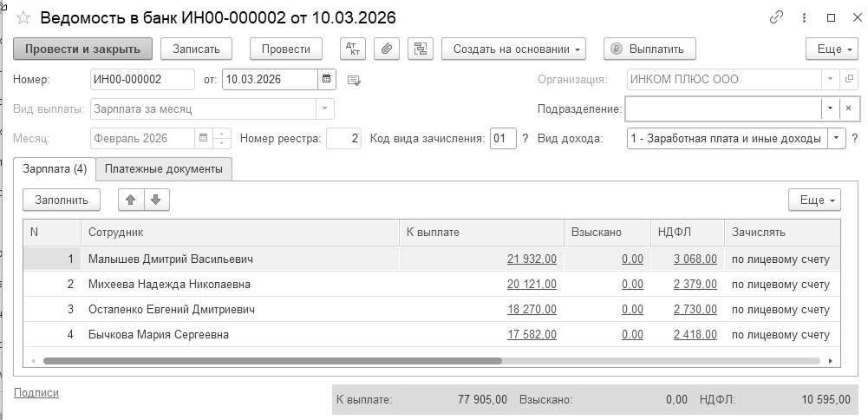Move row down with arrow icon
Image resolution: width=868 pixels, height=420 pixels.
click(x=156, y=200)
